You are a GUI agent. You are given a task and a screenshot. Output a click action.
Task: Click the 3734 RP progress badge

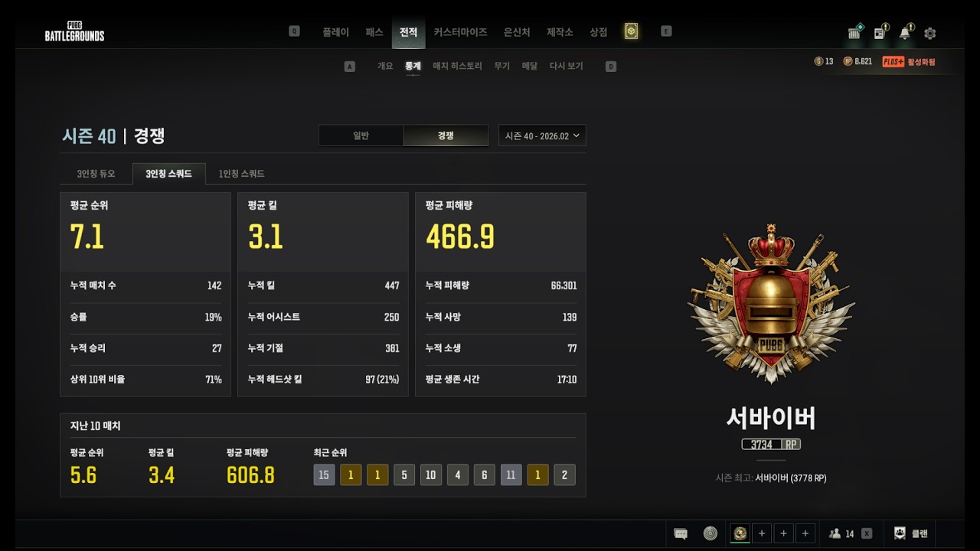[771, 445]
